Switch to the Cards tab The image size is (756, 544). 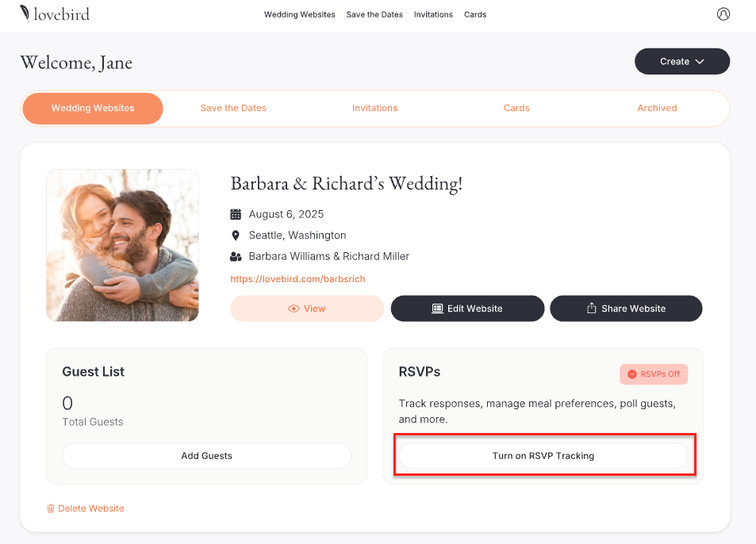pyautogui.click(x=516, y=108)
